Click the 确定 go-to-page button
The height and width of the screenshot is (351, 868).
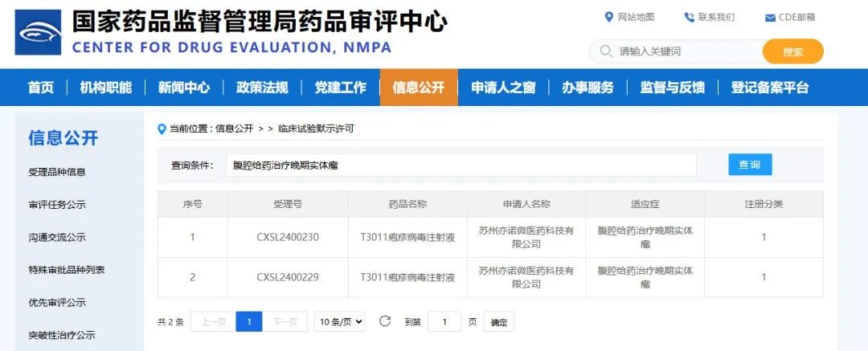tap(499, 321)
